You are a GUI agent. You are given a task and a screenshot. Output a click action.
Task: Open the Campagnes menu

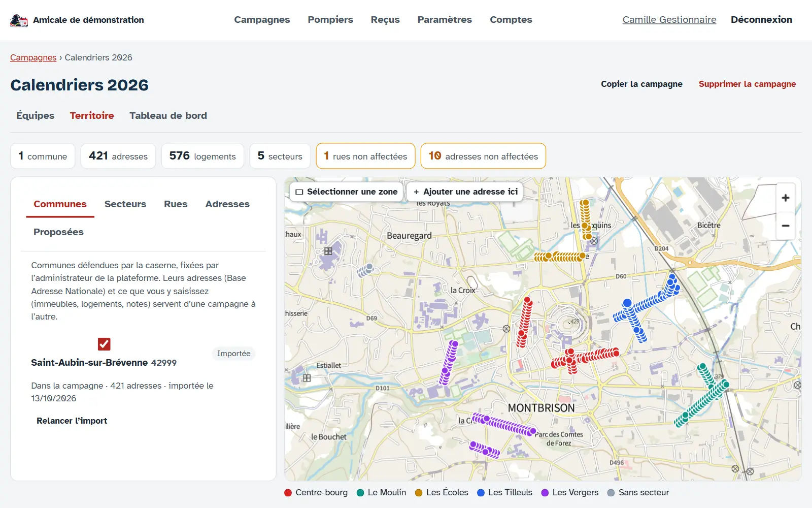(262, 20)
